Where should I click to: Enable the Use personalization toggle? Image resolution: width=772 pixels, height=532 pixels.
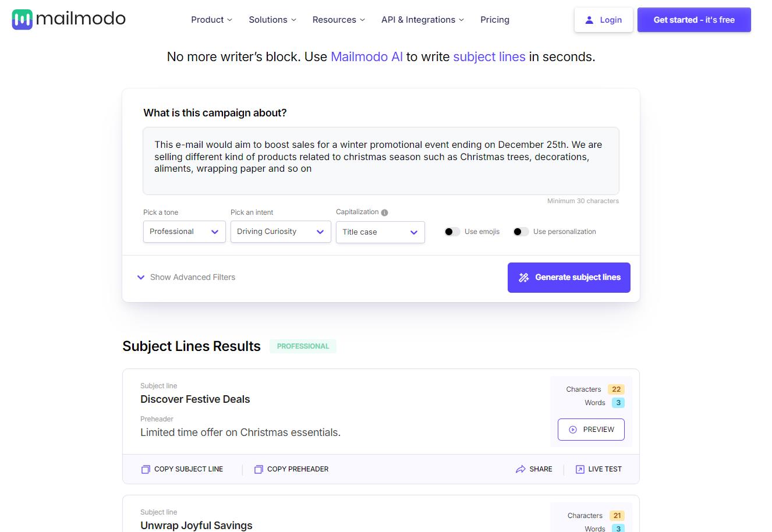coord(520,231)
